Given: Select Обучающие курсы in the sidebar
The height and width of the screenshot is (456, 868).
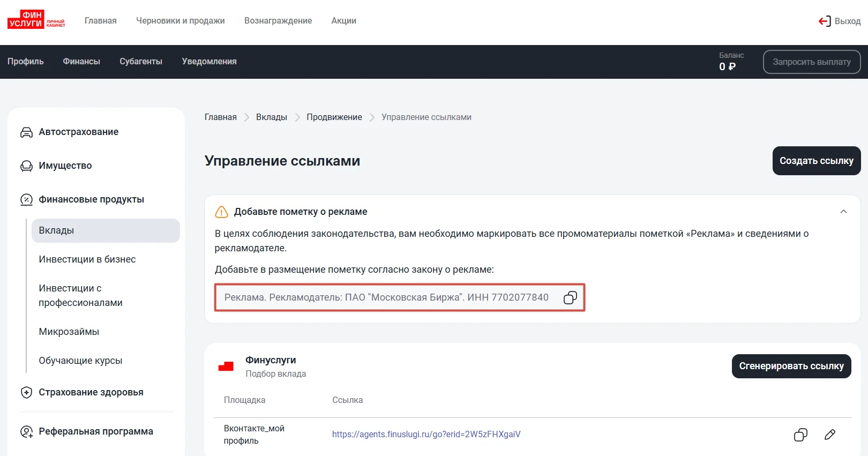Looking at the screenshot, I should [x=80, y=361].
